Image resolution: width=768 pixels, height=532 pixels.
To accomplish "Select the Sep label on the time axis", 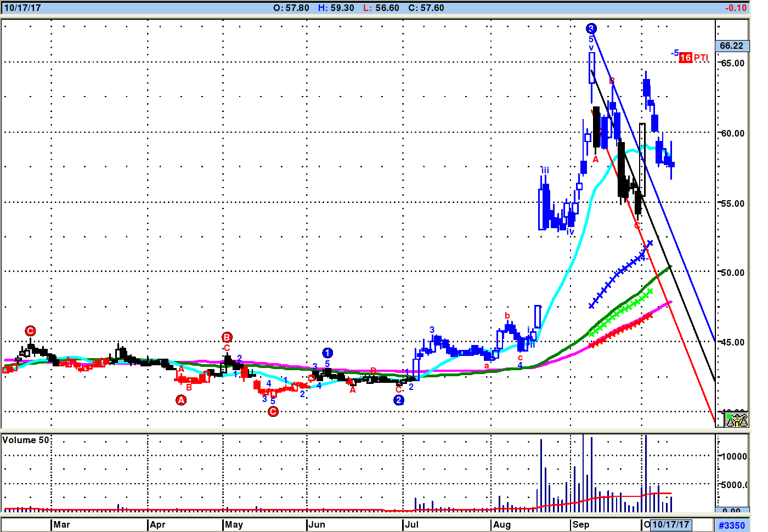I will [580, 524].
